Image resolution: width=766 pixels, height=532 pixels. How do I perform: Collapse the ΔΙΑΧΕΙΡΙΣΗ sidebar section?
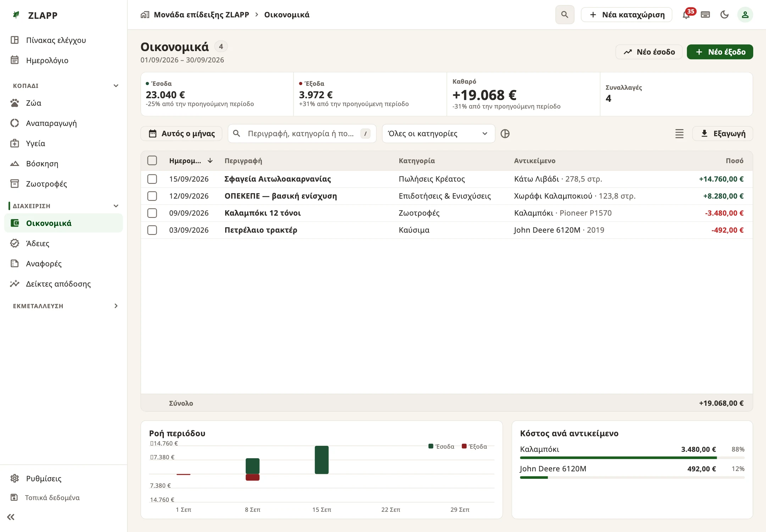pyautogui.click(x=116, y=206)
